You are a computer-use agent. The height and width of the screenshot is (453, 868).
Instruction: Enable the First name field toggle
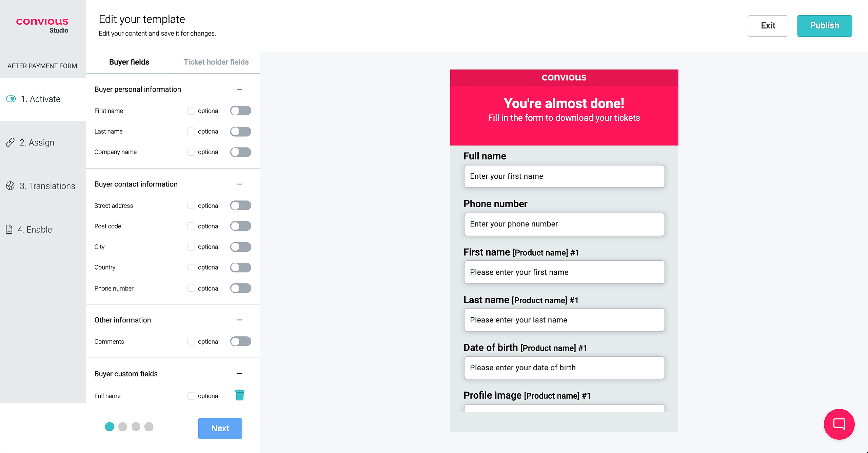[x=240, y=111]
